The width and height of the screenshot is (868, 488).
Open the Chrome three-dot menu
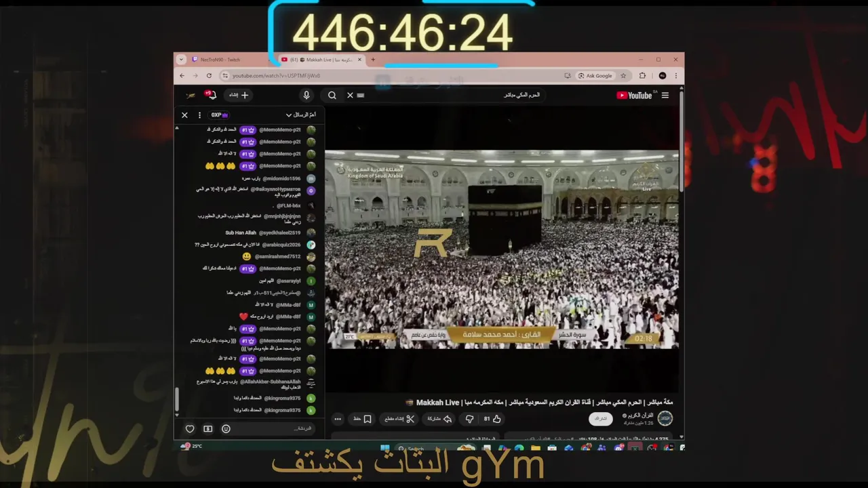[676, 75]
